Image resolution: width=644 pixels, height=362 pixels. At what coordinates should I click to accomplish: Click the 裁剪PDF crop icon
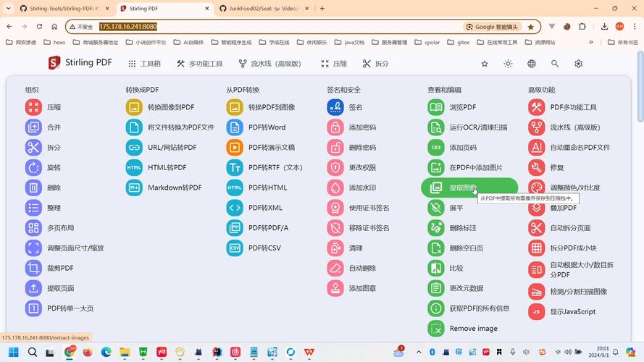click(x=33, y=268)
